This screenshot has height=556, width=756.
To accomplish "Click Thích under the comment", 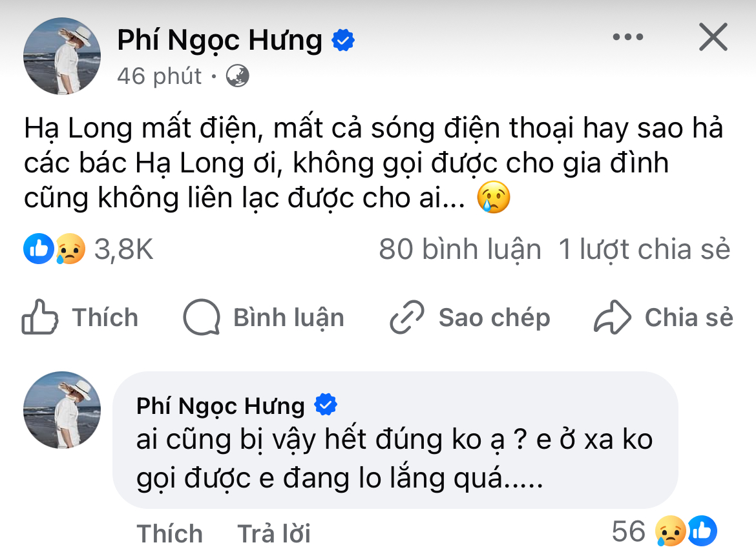I will click(169, 533).
